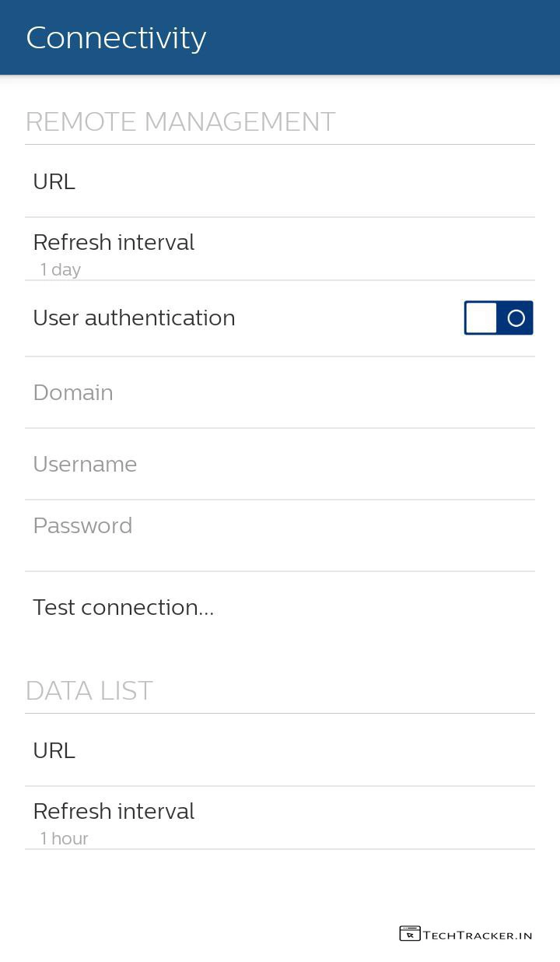
Task: Tap the Password field
Action: click(x=82, y=526)
